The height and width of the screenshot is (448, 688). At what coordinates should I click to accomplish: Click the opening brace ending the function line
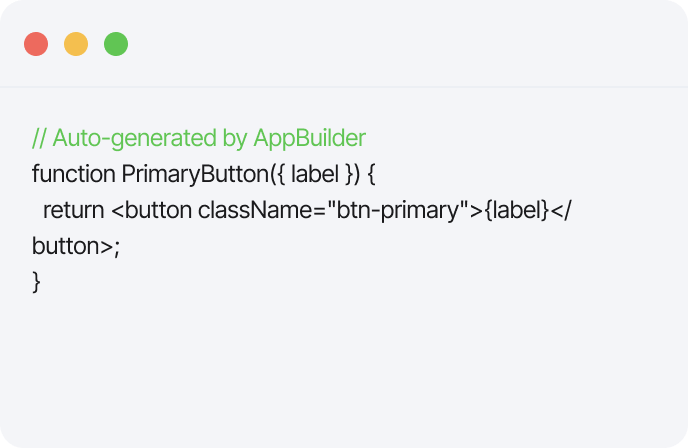coord(370,173)
